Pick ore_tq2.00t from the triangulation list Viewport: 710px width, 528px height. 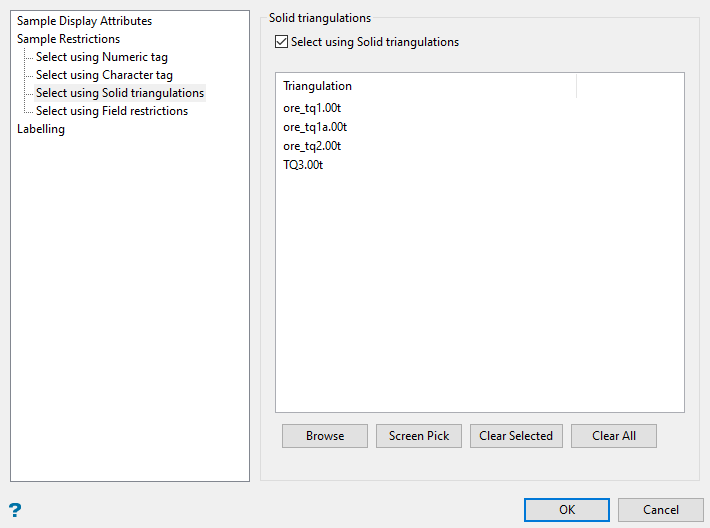313,146
